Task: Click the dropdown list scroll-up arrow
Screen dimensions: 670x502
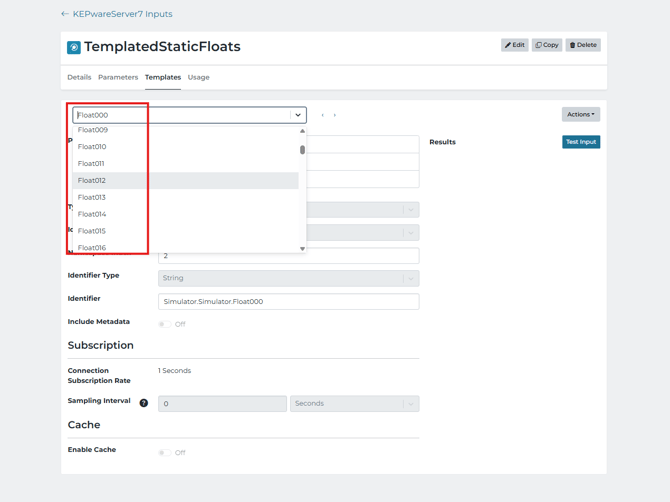Action: point(303,131)
